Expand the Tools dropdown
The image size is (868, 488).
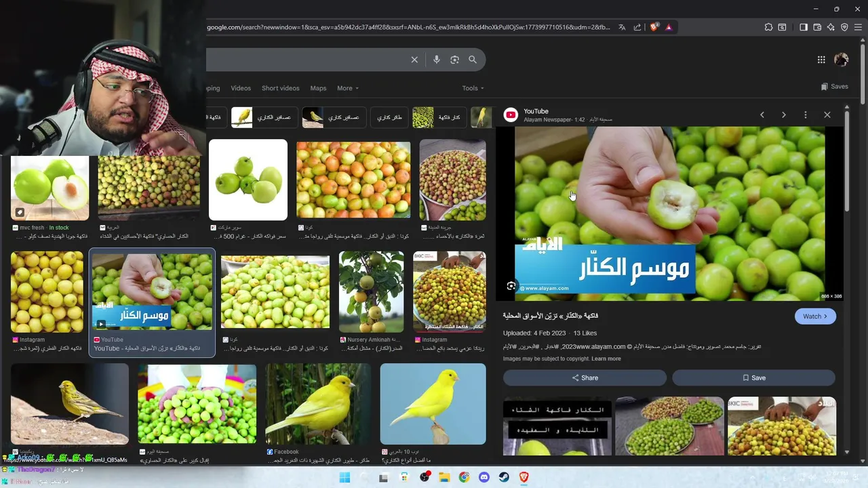pyautogui.click(x=473, y=88)
